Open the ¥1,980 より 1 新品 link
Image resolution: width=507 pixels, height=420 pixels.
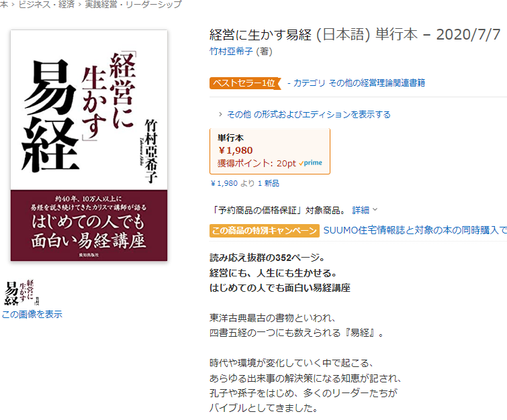click(244, 183)
